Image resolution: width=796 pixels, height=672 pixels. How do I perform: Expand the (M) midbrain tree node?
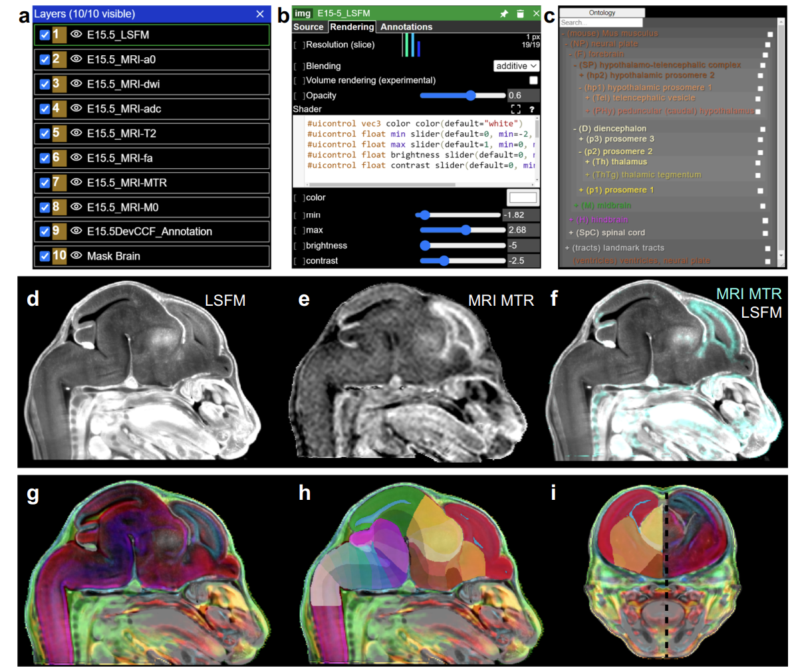[x=577, y=206]
